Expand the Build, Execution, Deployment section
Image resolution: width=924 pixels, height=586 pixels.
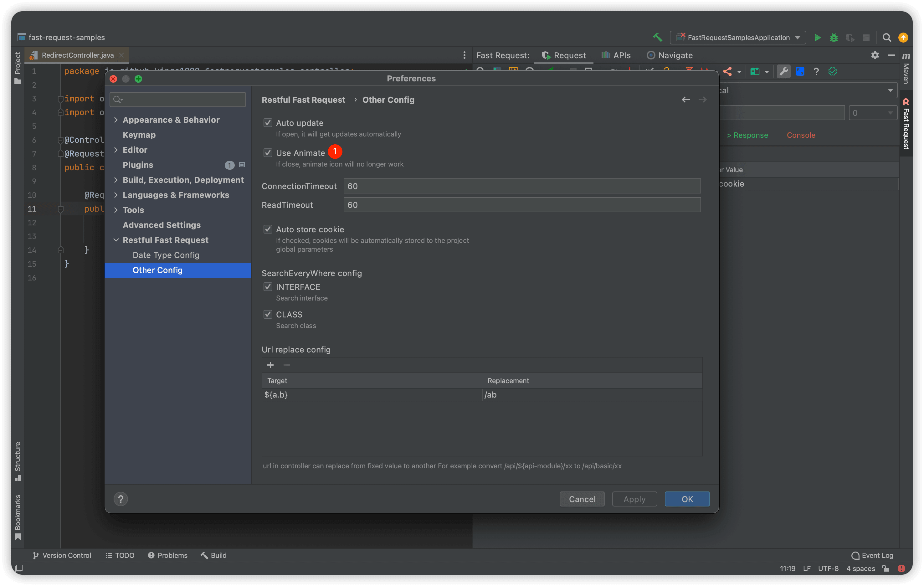[x=117, y=180]
